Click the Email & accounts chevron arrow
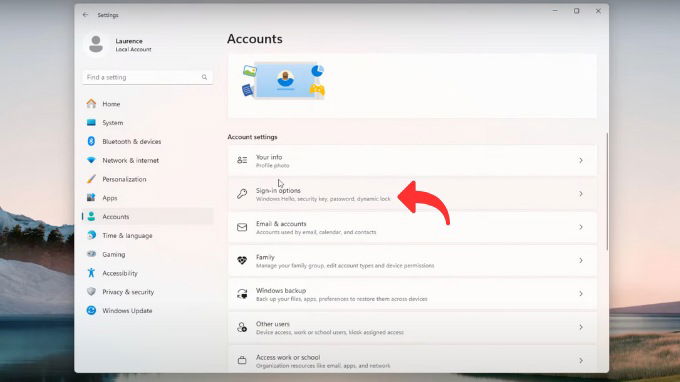This screenshot has height=382, width=680. pos(581,227)
